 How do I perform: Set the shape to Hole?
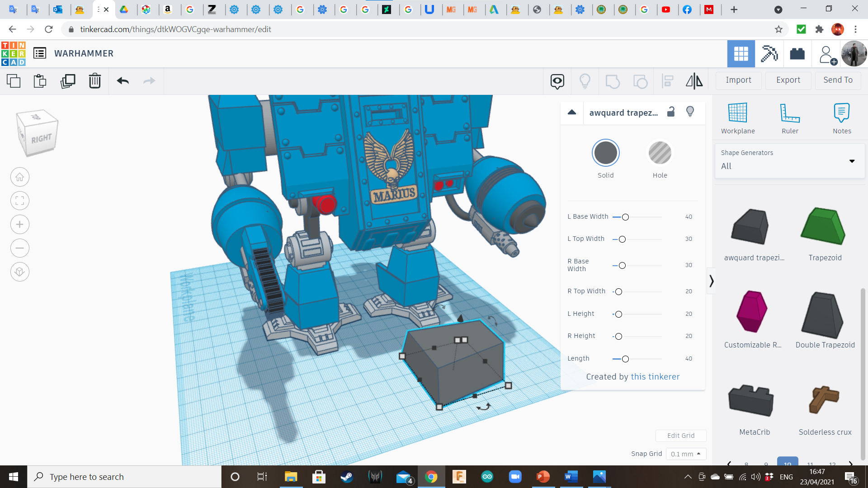[660, 153]
